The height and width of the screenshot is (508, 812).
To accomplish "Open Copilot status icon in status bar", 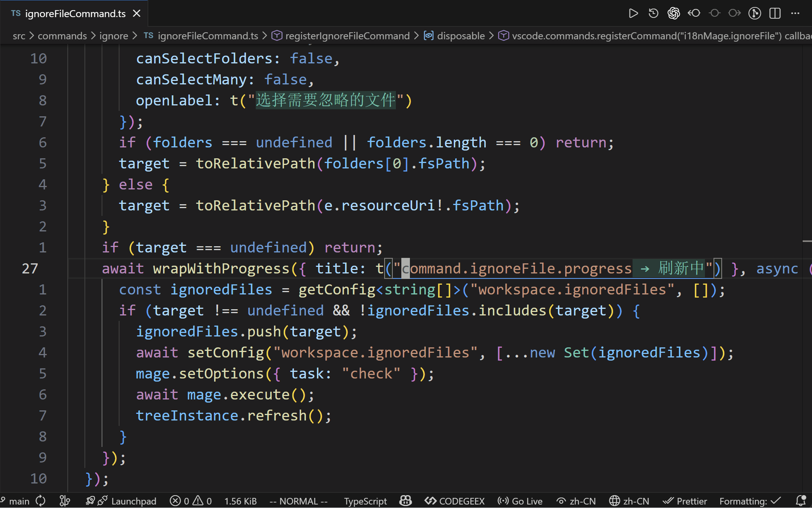I will pos(406,501).
